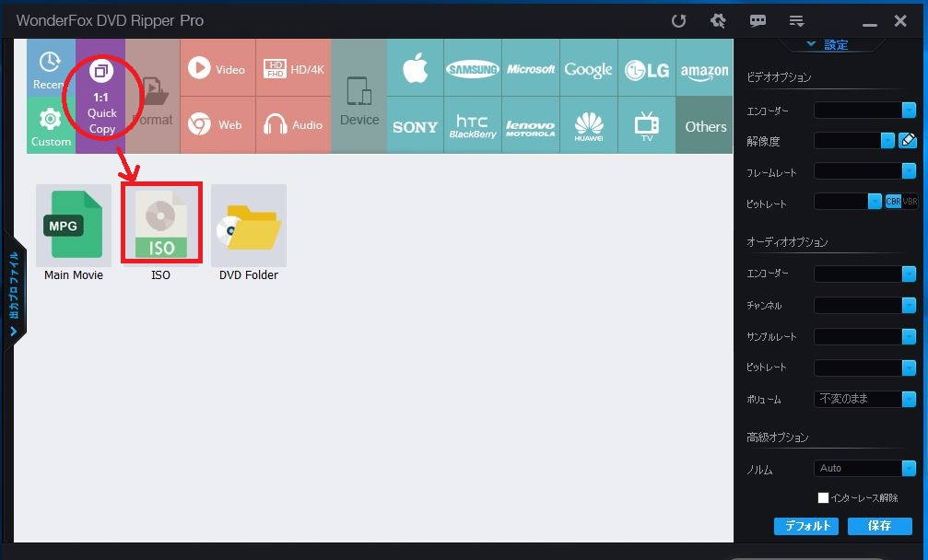
Task: Select the LG device brand
Action: (x=646, y=68)
